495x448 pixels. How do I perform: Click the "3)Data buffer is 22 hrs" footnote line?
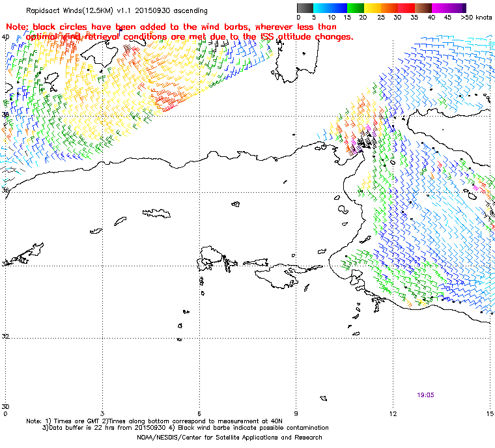coord(186,428)
